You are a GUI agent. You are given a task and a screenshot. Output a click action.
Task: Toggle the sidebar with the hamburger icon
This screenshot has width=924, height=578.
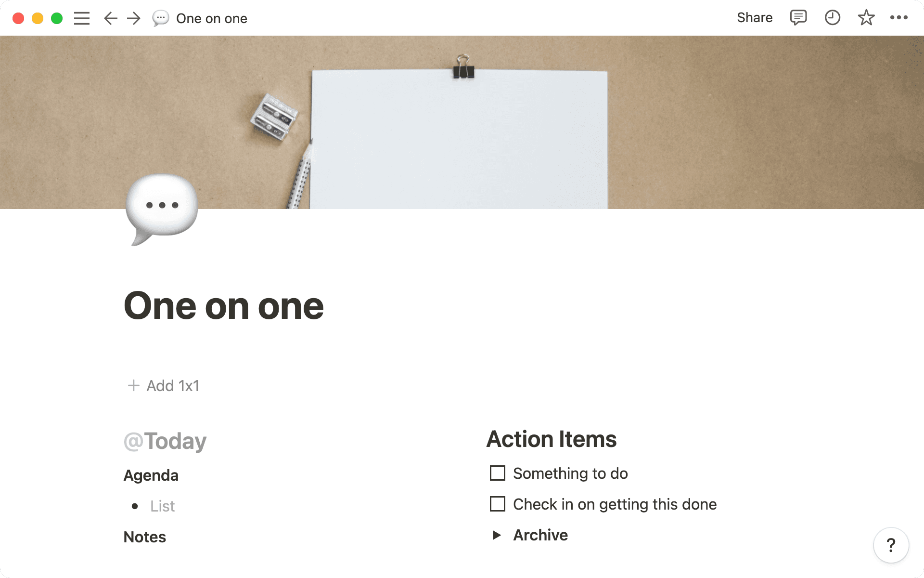point(82,18)
